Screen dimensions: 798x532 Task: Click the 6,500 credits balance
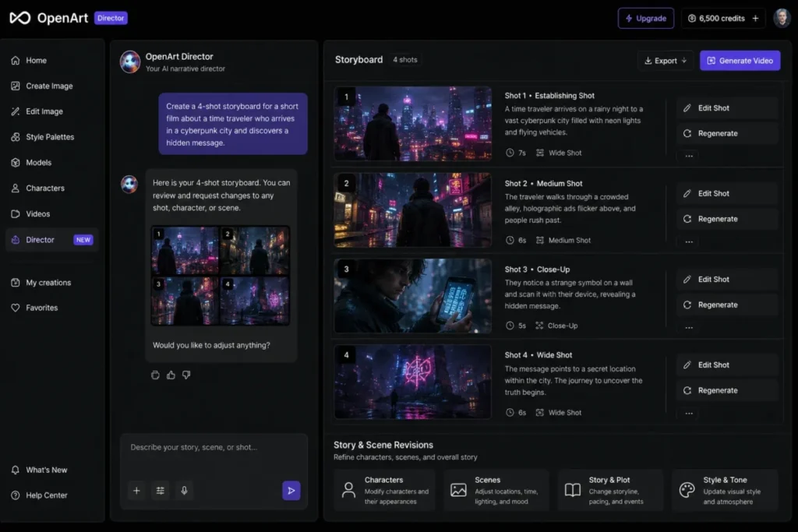click(717, 19)
